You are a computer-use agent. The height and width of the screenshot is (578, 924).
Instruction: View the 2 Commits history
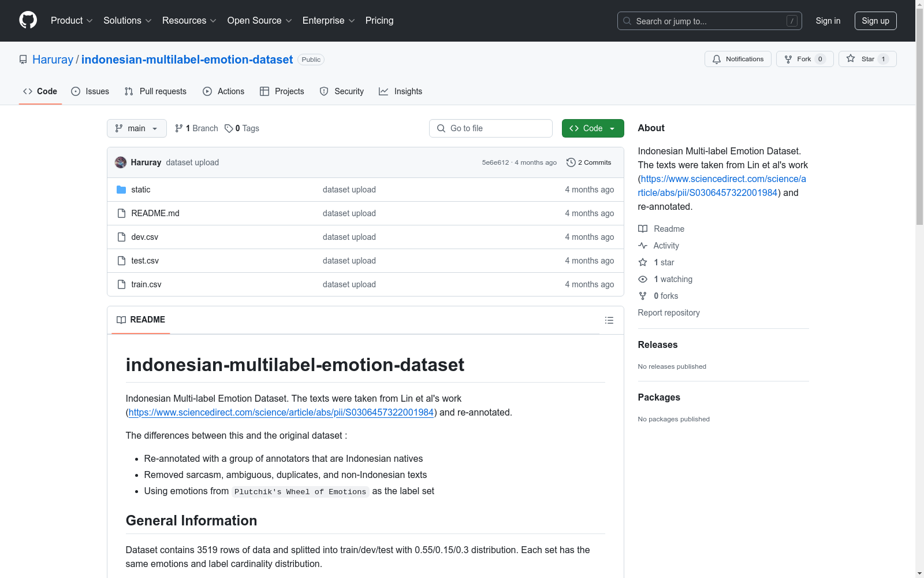(589, 162)
